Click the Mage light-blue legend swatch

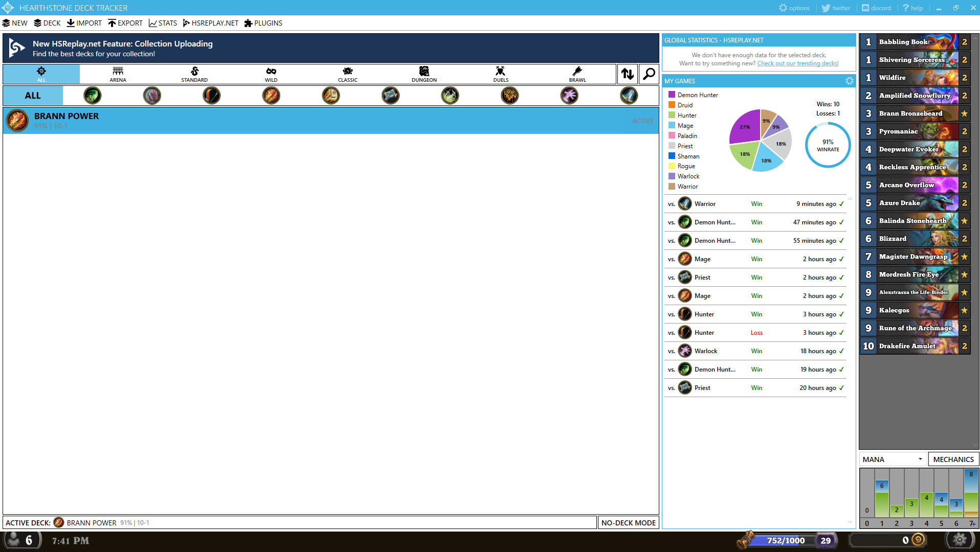(x=672, y=125)
